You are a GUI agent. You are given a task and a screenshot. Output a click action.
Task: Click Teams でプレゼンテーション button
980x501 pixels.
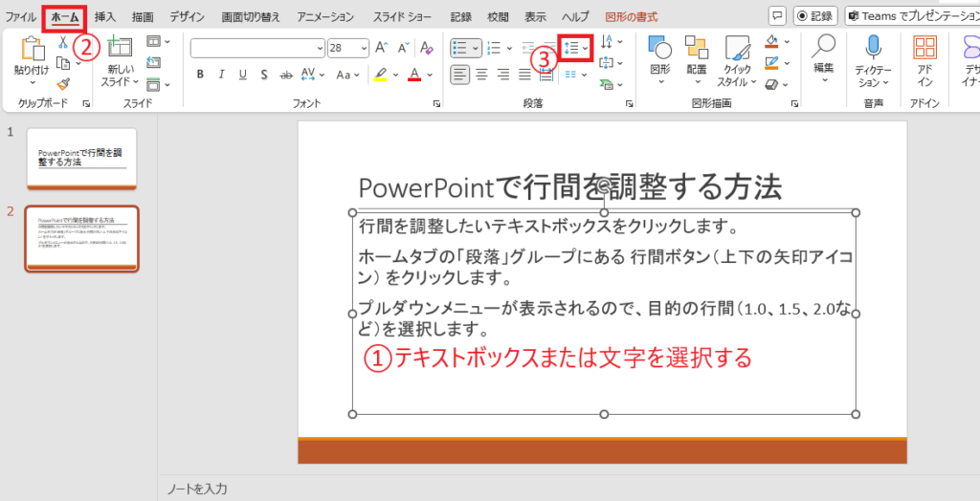click(912, 16)
